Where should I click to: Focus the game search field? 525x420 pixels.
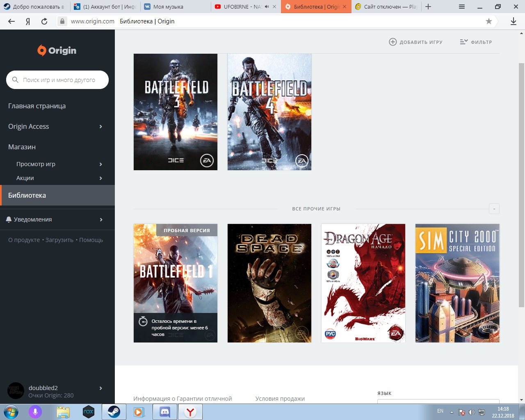tap(57, 80)
